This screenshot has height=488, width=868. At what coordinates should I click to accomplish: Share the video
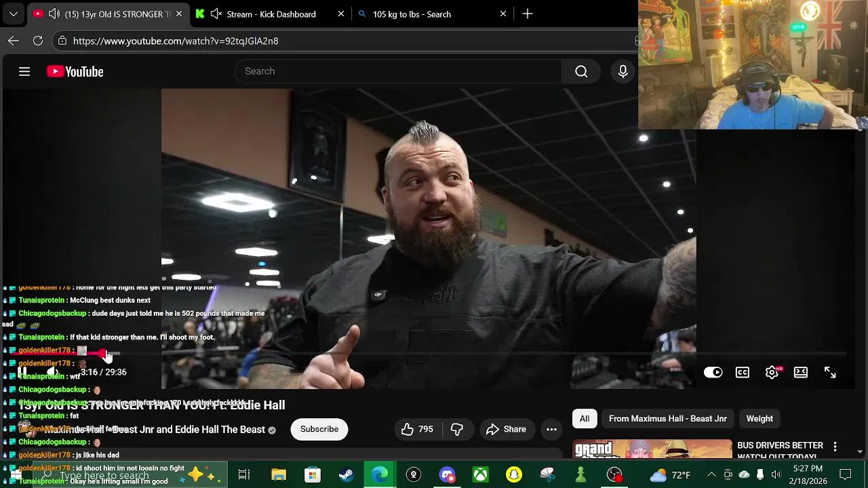[x=506, y=429]
